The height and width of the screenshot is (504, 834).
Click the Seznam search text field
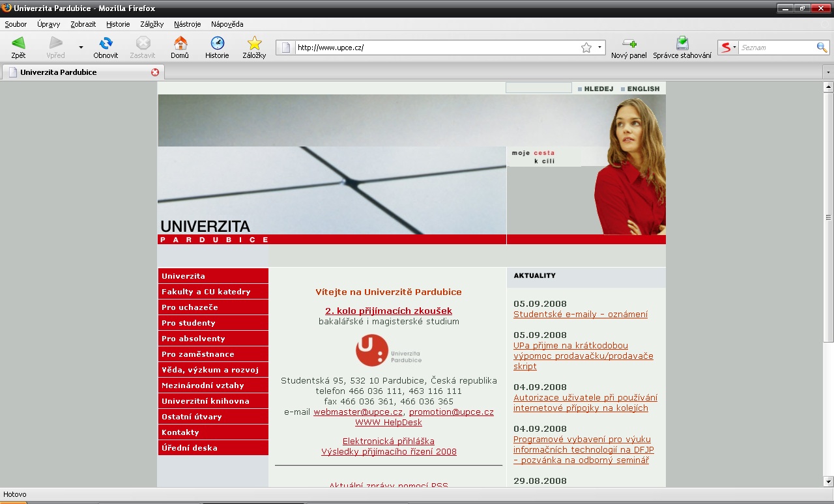pyautogui.click(x=777, y=48)
